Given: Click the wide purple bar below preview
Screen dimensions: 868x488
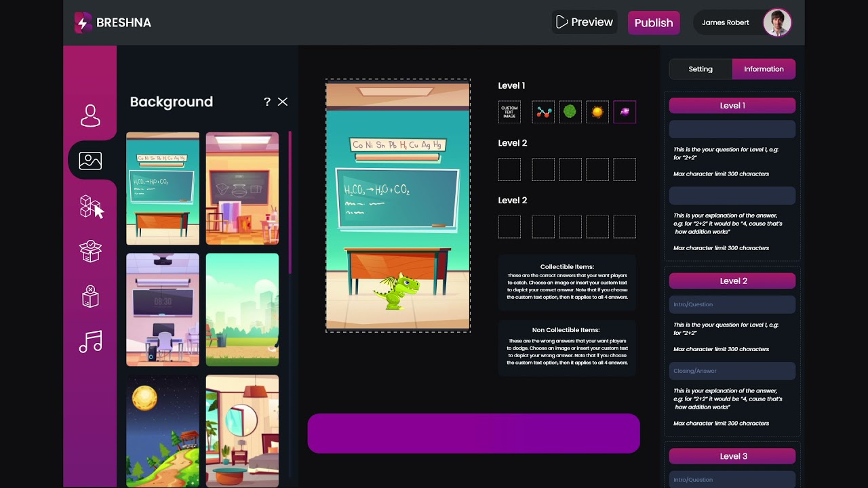Looking at the screenshot, I should tap(473, 433).
